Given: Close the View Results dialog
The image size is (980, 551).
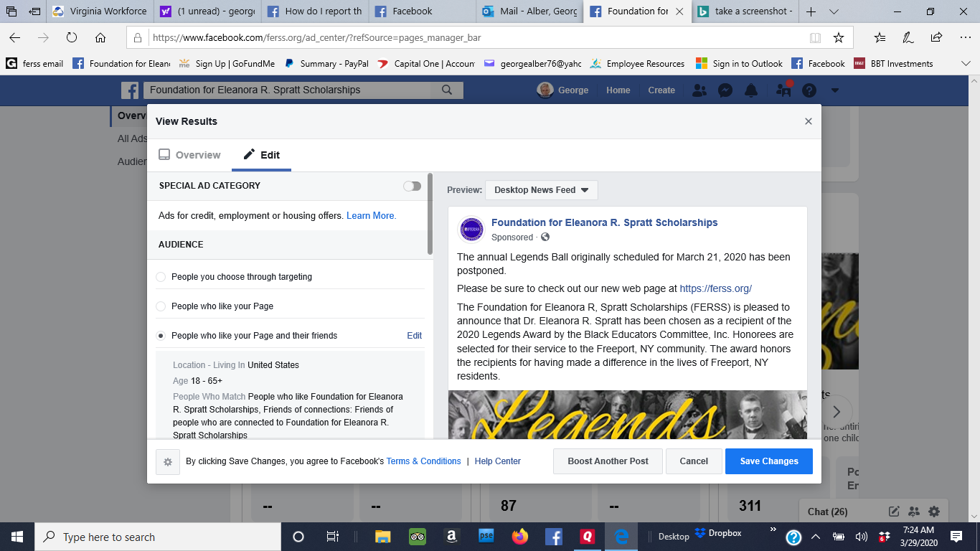Looking at the screenshot, I should click(x=809, y=121).
